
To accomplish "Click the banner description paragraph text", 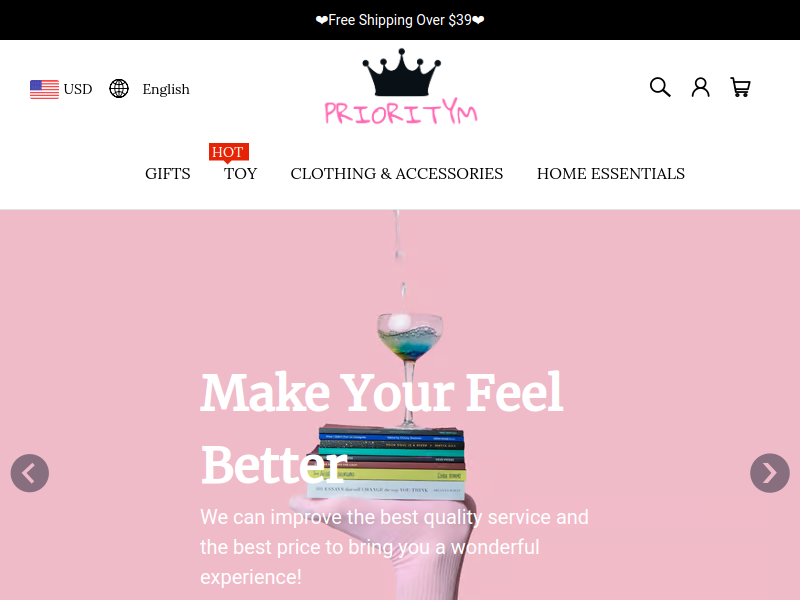I will [x=394, y=547].
